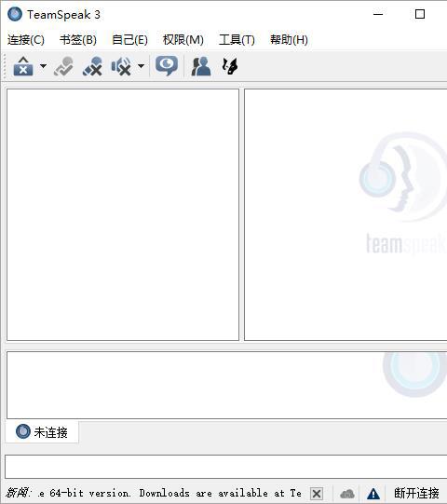This screenshot has width=447, height=504.
Task: Click the cloud sync status icon
Action: click(x=347, y=494)
